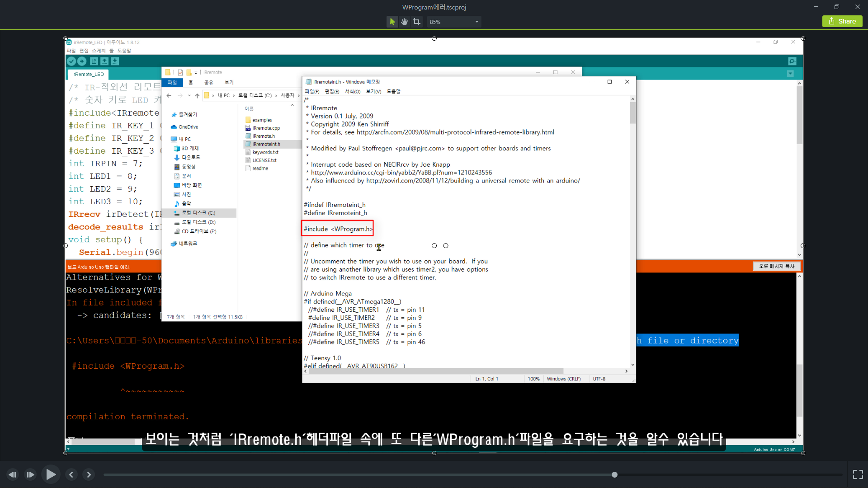The width and height of the screenshot is (868, 488).
Task: Enable the Crop mode tool
Action: (416, 22)
